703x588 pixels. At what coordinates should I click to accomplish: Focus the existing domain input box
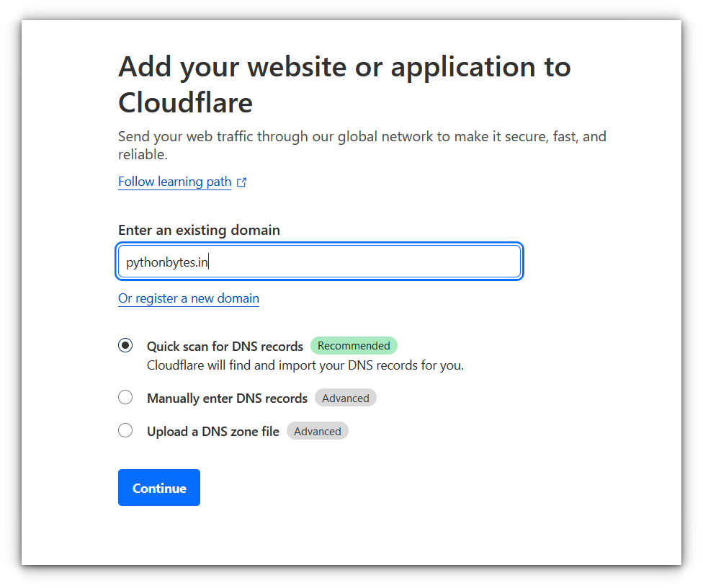click(x=360, y=262)
